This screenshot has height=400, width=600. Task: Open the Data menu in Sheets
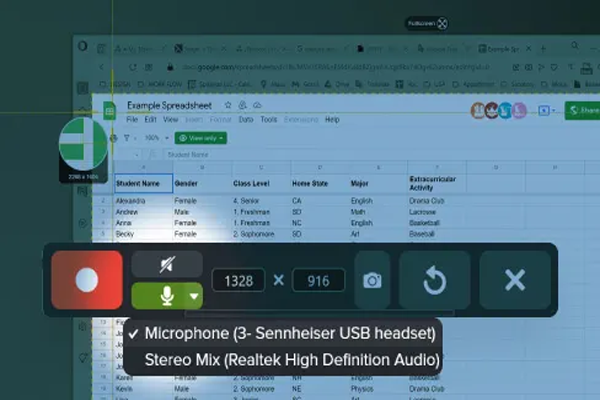245,119
